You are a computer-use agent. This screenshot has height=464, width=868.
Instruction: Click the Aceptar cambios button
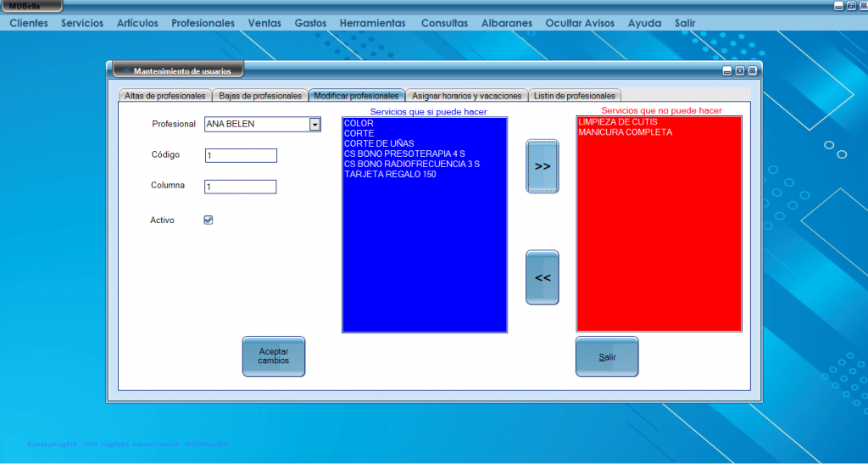click(274, 356)
